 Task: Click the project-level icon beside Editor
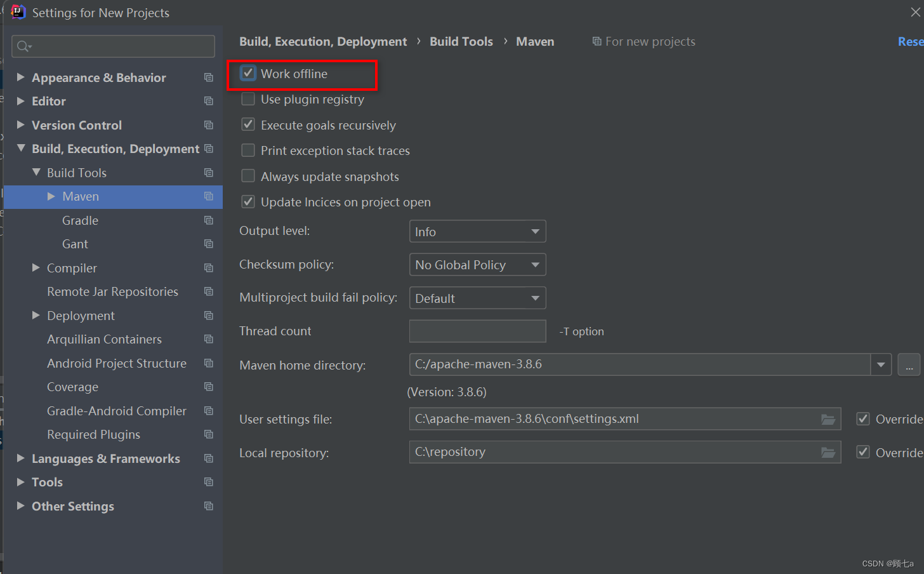(x=208, y=101)
